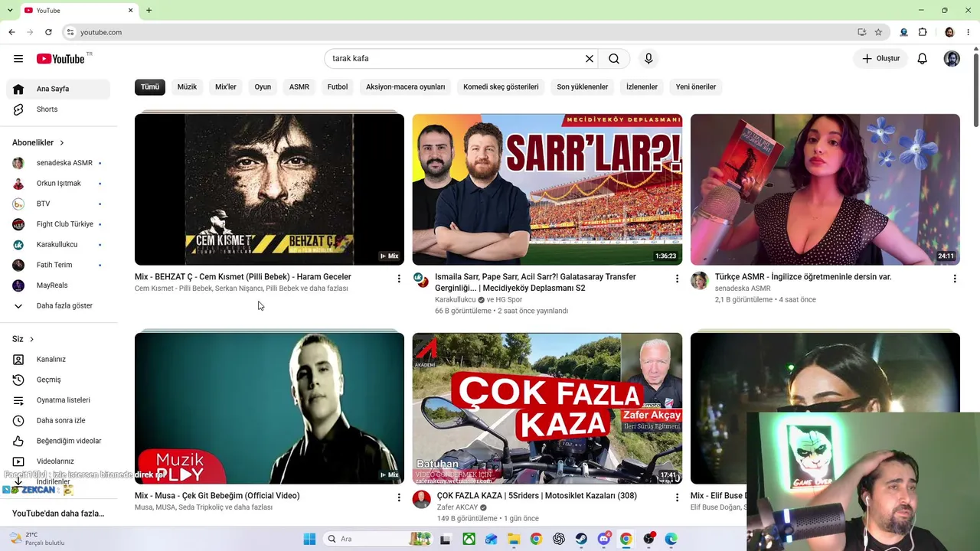Select the Müzik filter chip
This screenshot has height=551, width=980.
(187, 86)
